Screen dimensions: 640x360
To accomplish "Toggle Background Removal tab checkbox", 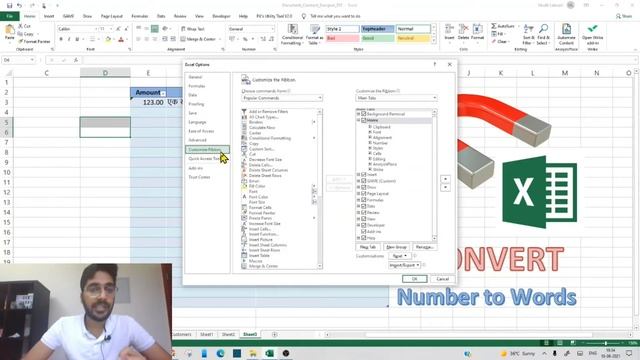I will tap(364, 114).
